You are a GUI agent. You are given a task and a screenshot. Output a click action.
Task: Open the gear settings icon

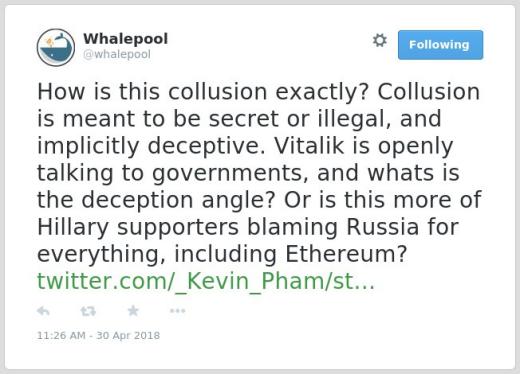(380, 40)
